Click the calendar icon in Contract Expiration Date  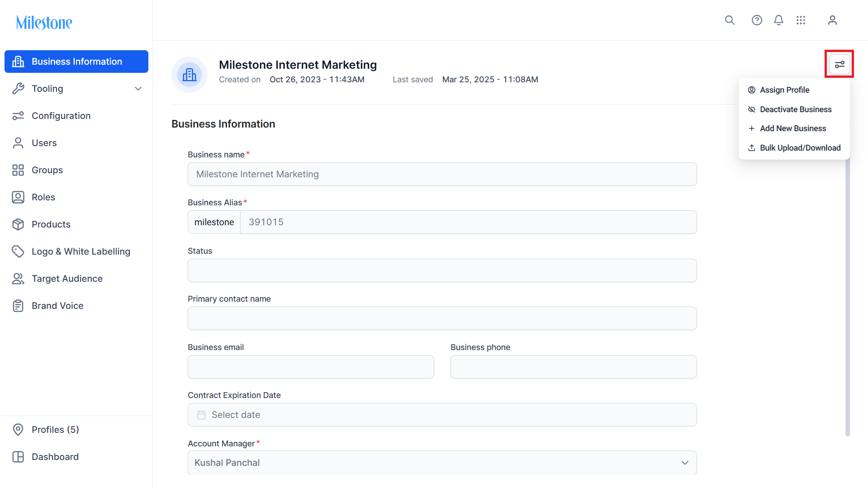[x=201, y=415]
